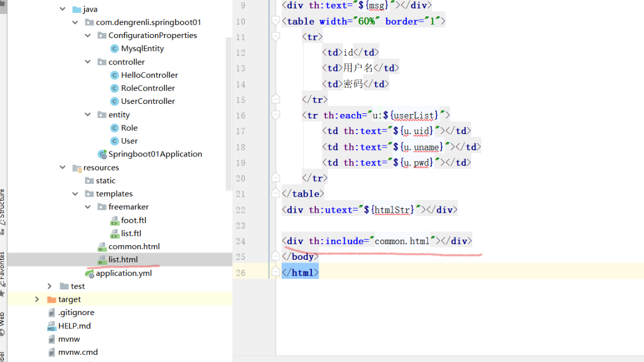The height and width of the screenshot is (362, 644).
Task: Collapse the freemarker folder chevron
Action: [88, 207]
